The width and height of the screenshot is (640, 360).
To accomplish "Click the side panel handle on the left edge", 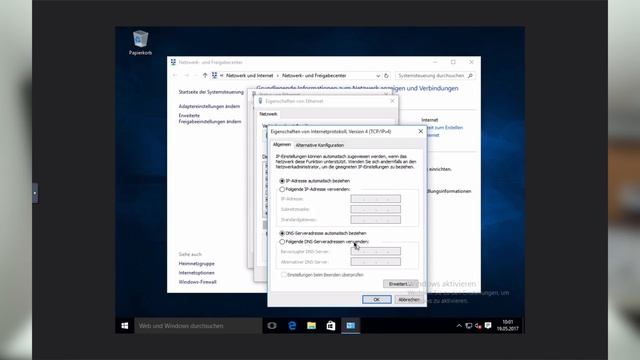I will click(35, 193).
